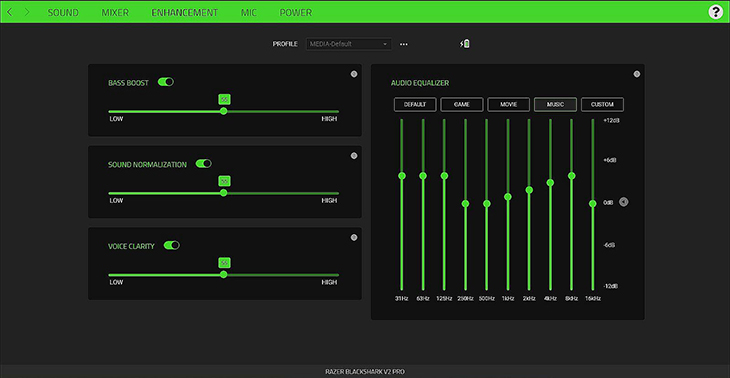Go forward with the right arrow
Screen dimensions: 730x378
pyautogui.click(x=27, y=12)
